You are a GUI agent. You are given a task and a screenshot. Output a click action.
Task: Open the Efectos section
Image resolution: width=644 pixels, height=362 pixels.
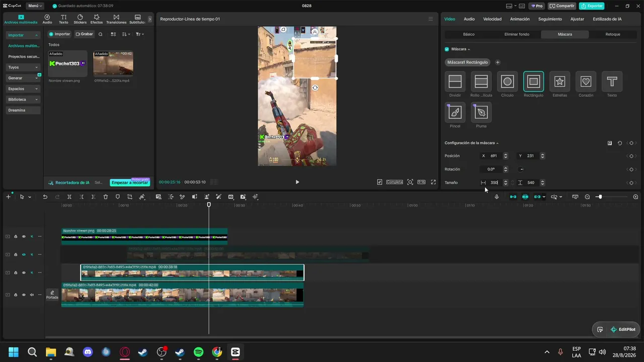97,19
